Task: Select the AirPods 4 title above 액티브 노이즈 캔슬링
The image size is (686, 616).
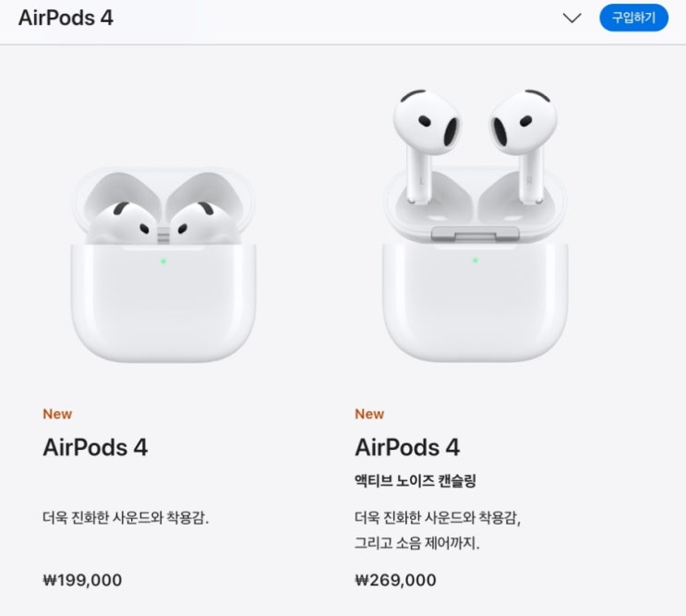Action: pos(407,448)
